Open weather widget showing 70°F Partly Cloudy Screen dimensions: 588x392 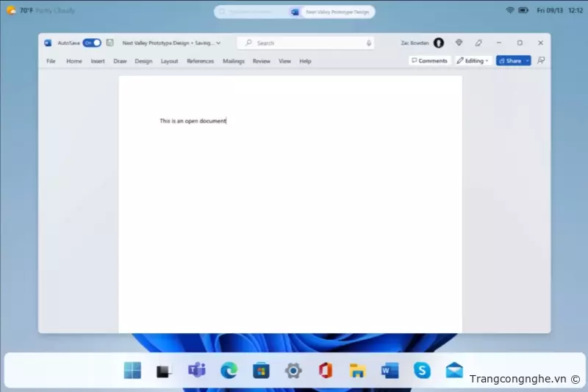(41, 11)
